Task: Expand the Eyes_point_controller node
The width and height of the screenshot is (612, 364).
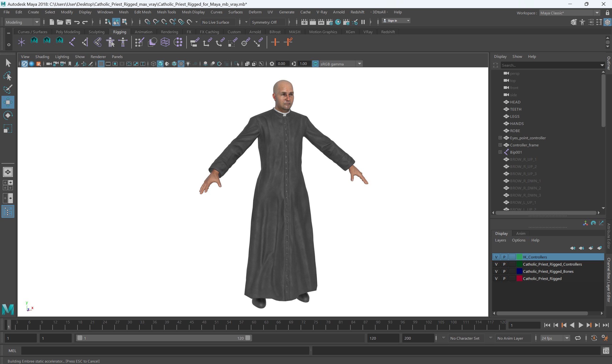Action: point(500,138)
